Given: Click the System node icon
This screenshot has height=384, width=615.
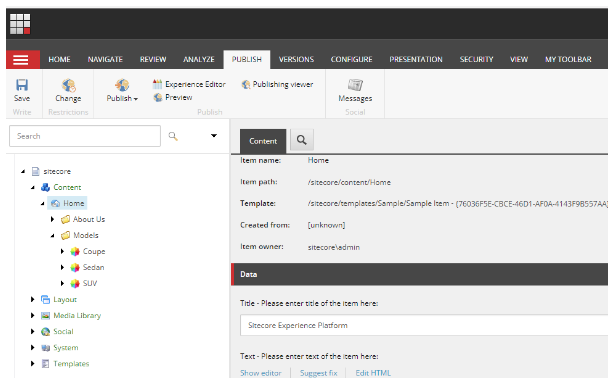Looking at the screenshot, I should tap(45, 348).
